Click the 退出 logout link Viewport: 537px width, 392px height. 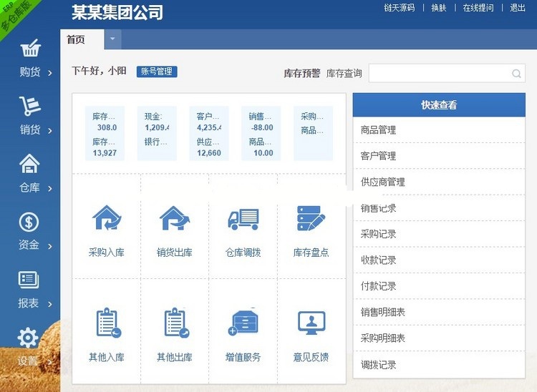[x=517, y=8]
